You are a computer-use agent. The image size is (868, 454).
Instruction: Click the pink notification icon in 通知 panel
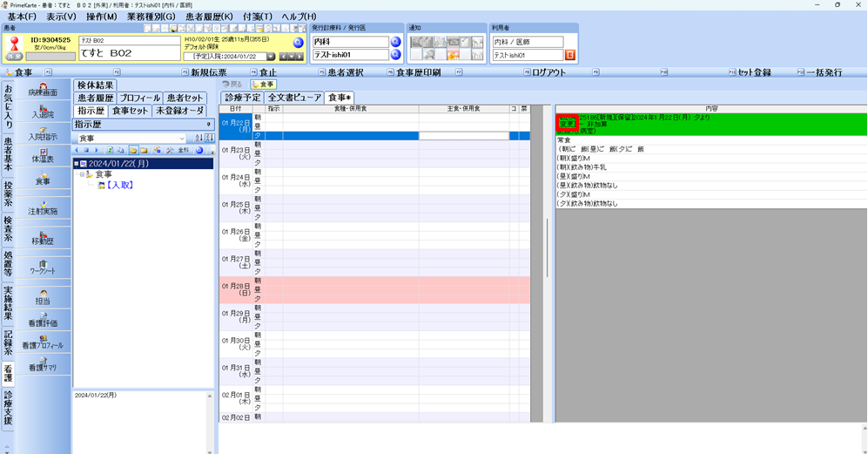(453, 55)
